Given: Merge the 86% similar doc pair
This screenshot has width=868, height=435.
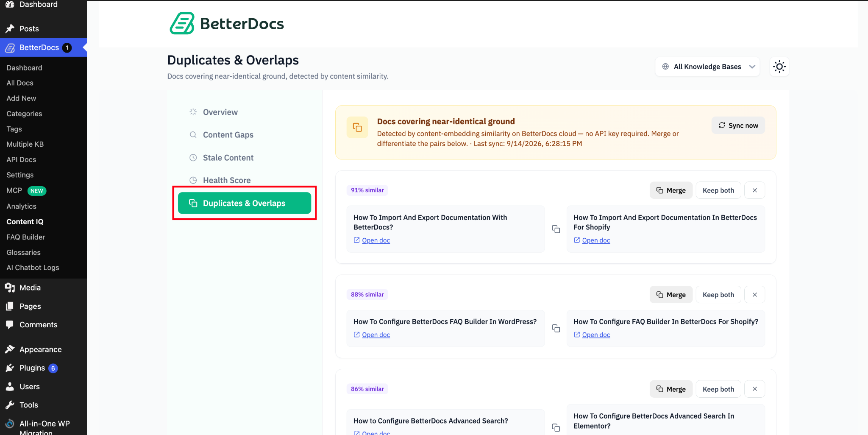Looking at the screenshot, I should coord(671,389).
